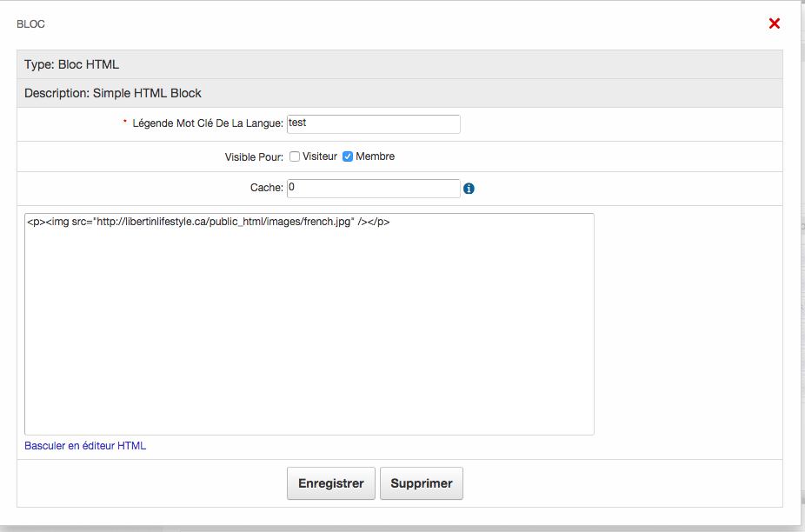Close the BLOC dialog with red X
This screenshot has height=532, width=805.
775,23
